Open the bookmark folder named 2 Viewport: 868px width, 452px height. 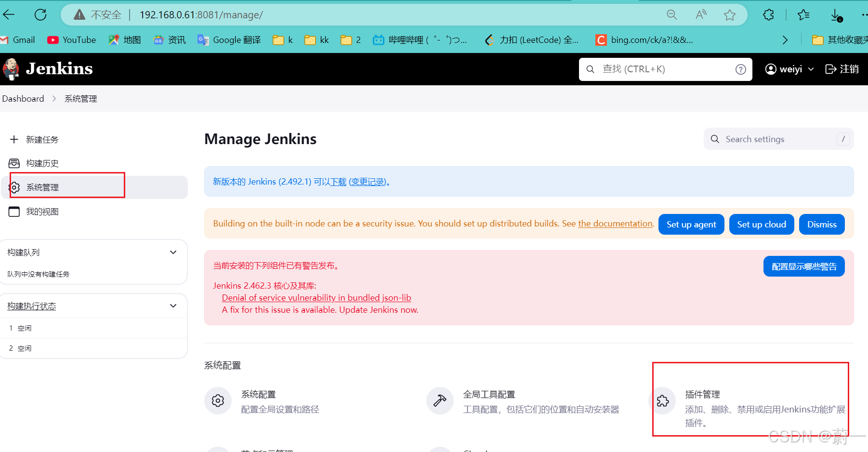click(351, 40)
